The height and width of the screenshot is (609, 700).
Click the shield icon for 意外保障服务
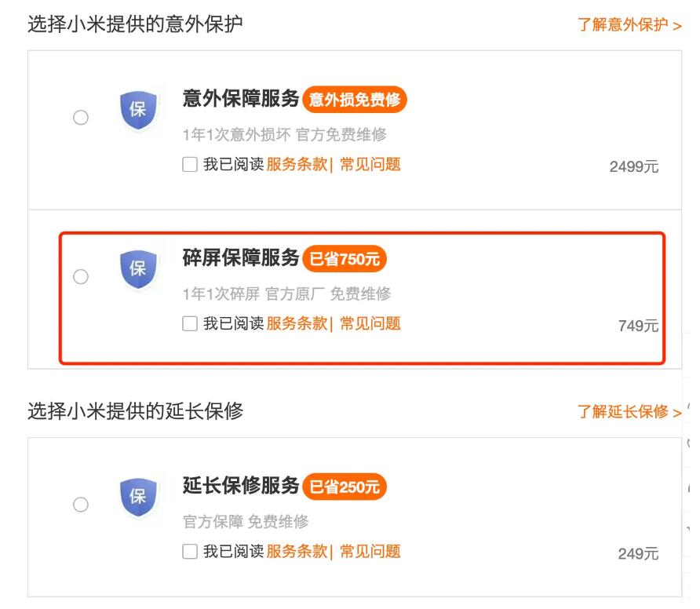coord(138,110)
